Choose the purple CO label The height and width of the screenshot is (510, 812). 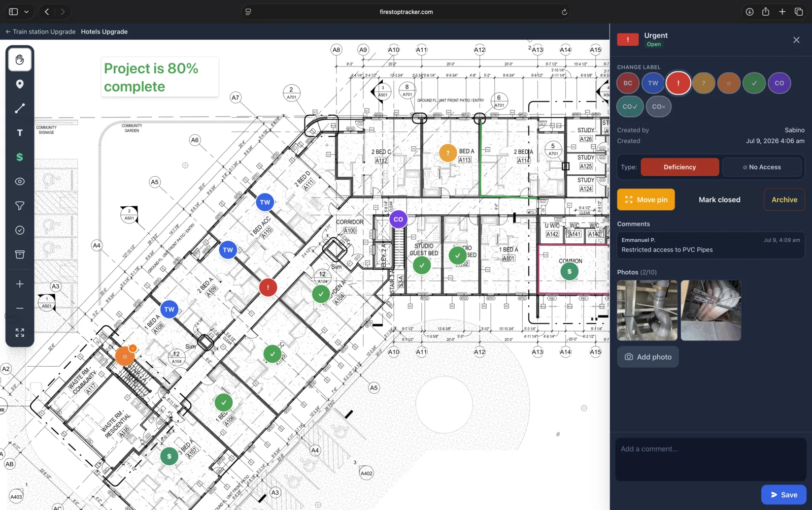click(x=780, y=83)
